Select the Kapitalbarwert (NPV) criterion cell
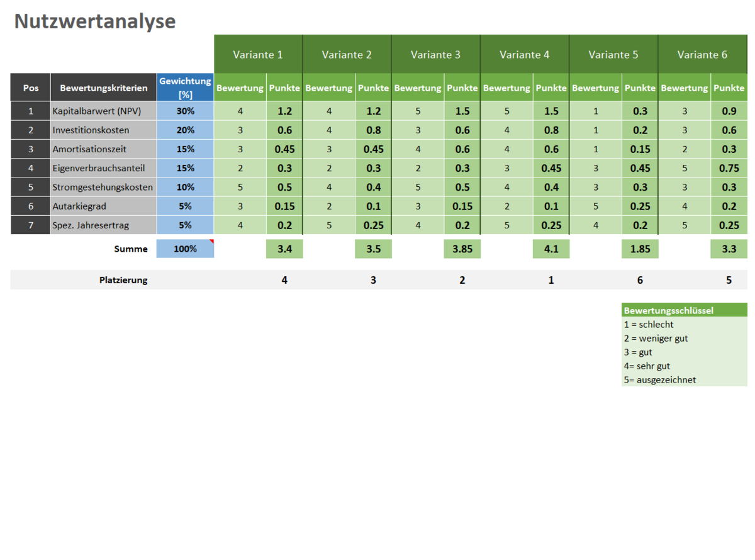 tap(104, 111)
